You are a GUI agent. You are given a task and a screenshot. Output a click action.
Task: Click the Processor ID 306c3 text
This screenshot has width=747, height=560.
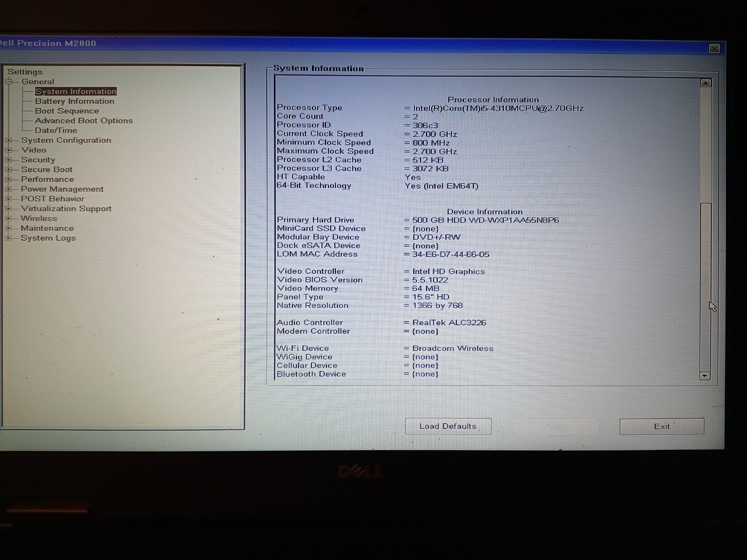coord(425,126)
